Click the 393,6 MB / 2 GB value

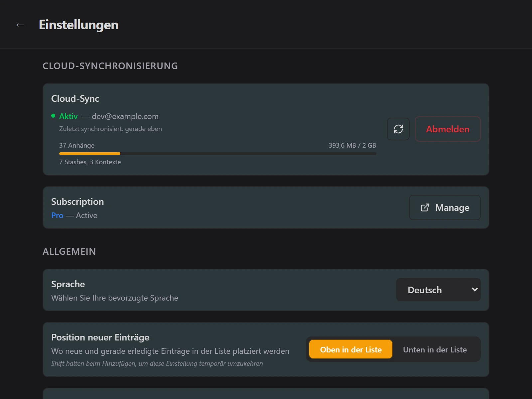[x=352, y=145]
